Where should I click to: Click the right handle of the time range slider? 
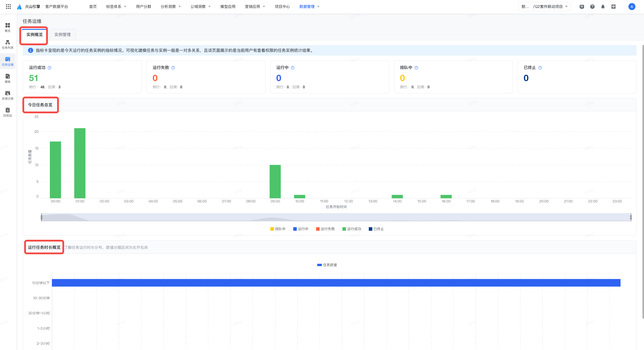click(631, 217)
